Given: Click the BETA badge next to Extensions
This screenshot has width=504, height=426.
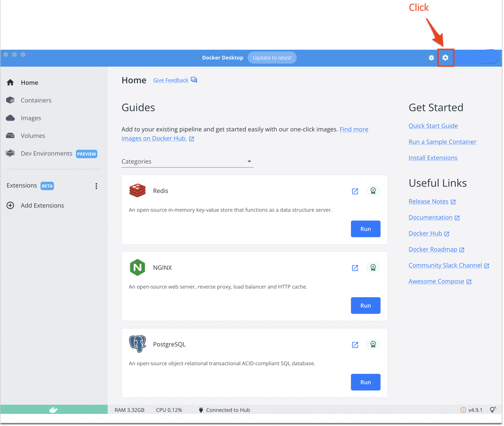Looking at the screenshot, I should point(47,186).
